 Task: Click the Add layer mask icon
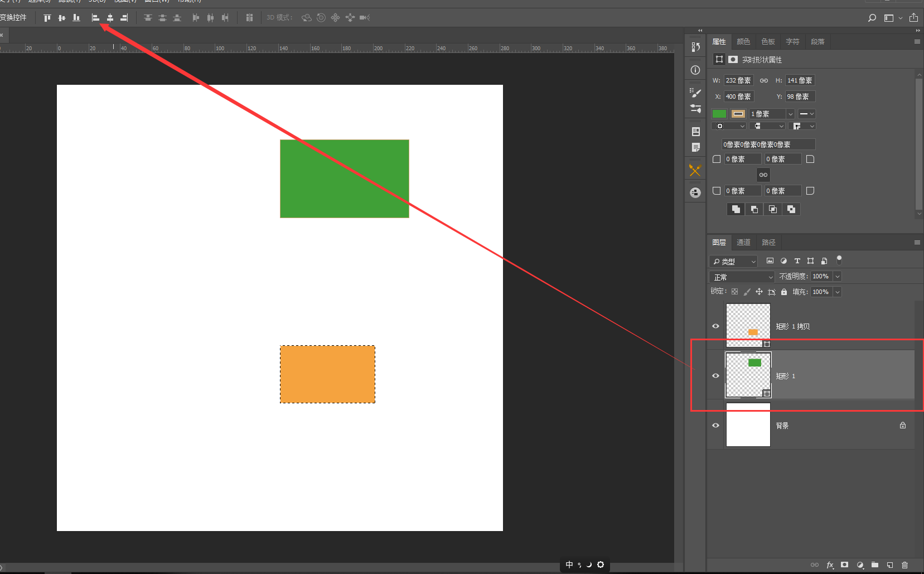(845, 565)
